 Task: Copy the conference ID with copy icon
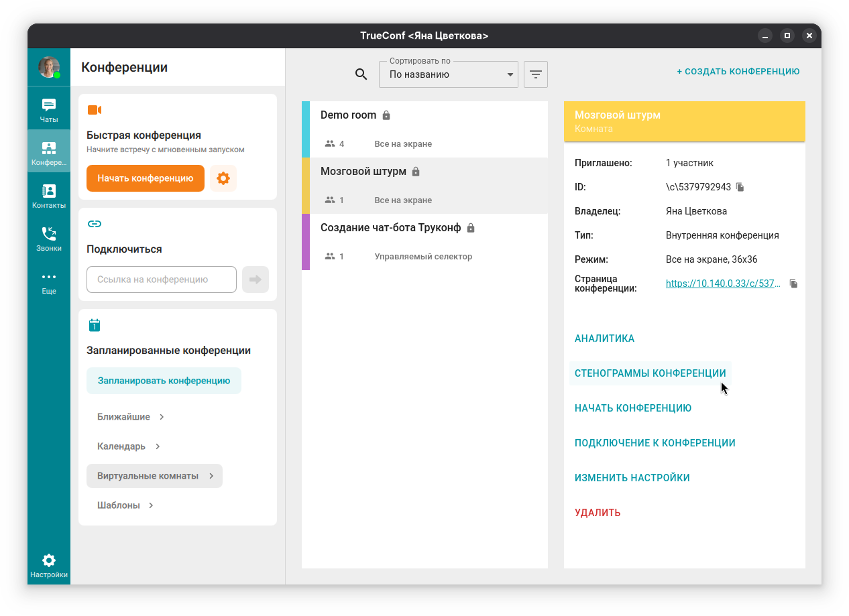[x=740, y=187]
